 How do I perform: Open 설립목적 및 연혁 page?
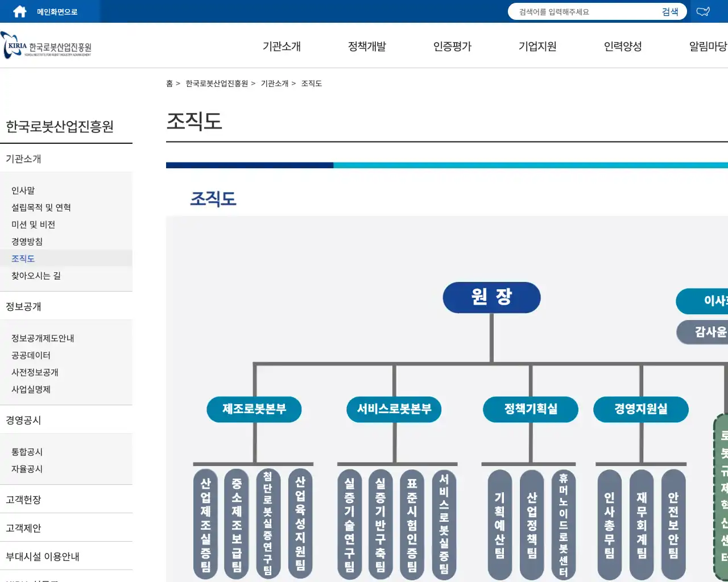point(39,207)
